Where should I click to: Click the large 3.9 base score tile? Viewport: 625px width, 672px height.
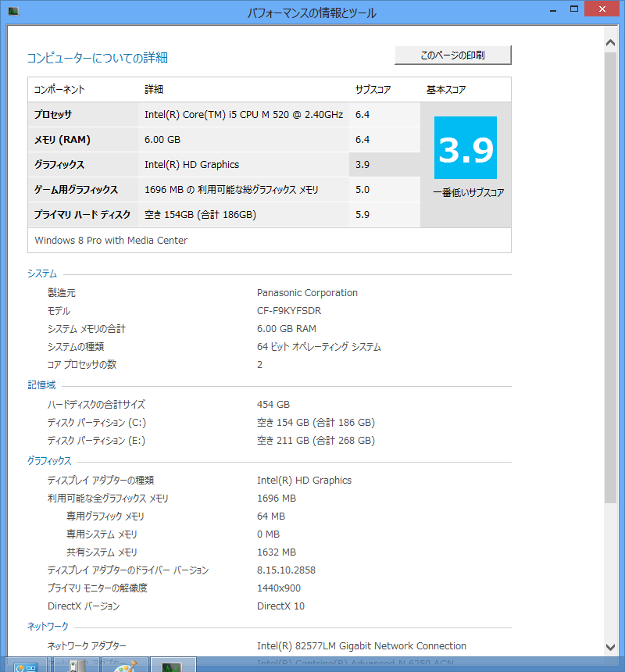pyautogui.click(x=466, y=148)
